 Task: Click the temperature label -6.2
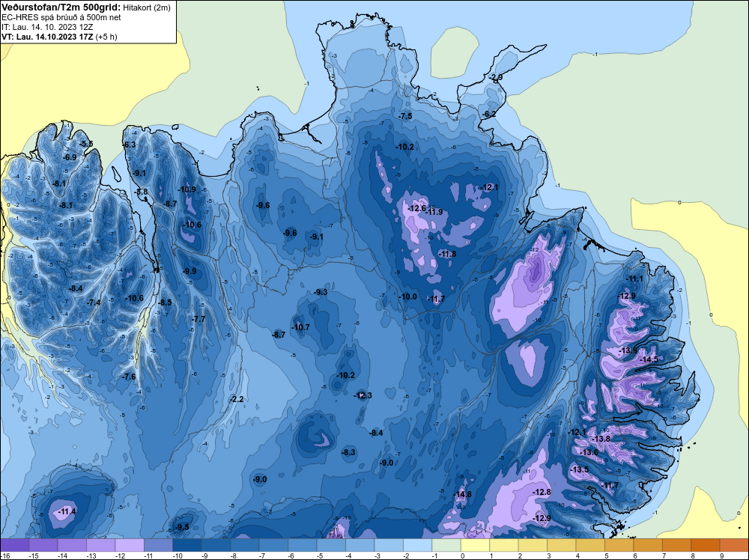tap(489, 114)
